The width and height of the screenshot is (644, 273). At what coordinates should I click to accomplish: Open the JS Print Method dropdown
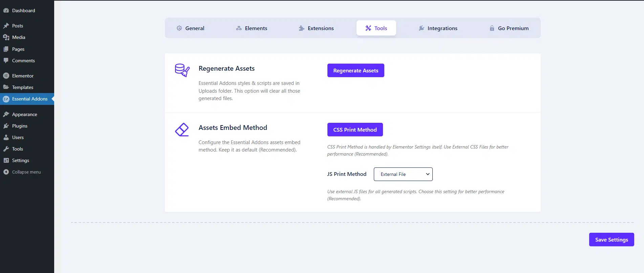coord(403,174)
